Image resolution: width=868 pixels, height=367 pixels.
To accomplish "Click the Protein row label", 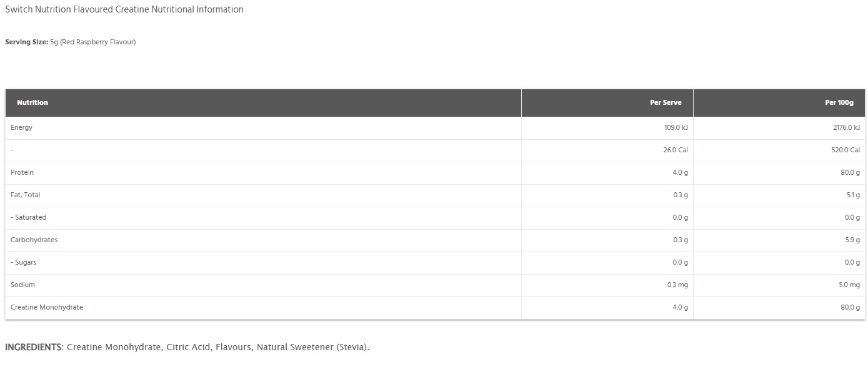I will coord(22,172).
